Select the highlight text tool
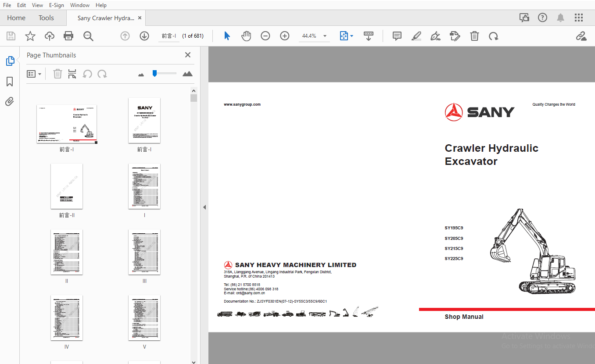 (416, 36)
